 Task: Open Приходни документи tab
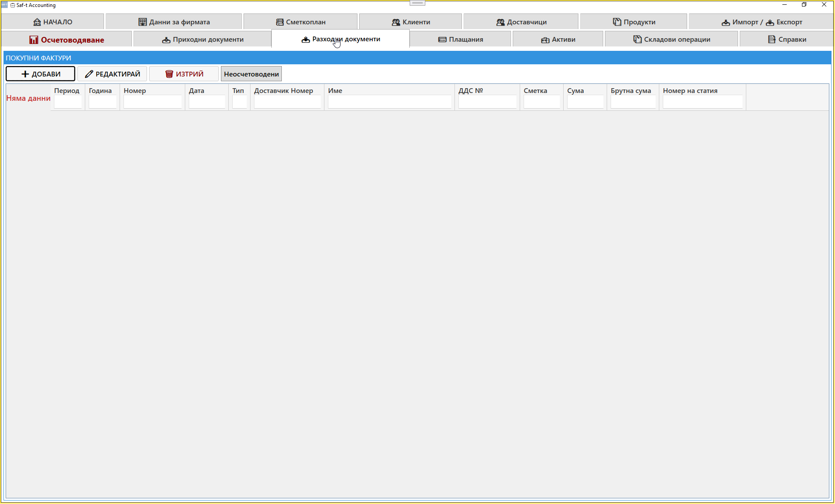202,40
